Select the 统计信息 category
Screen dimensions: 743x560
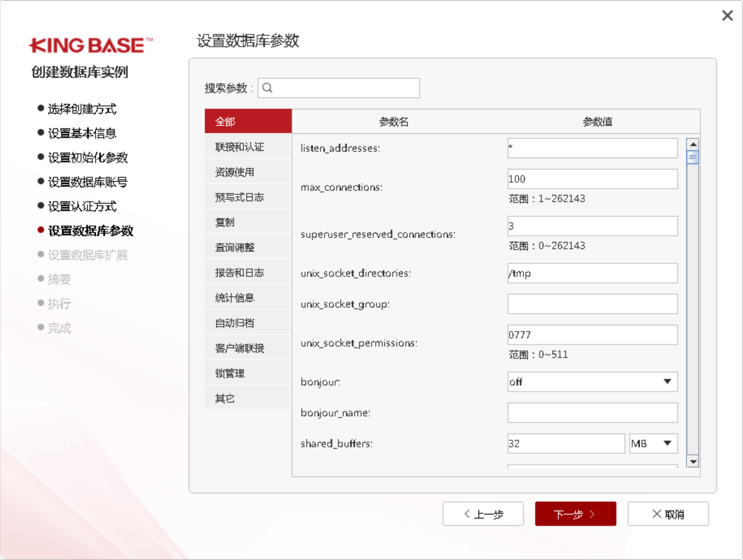click(248, 298)
